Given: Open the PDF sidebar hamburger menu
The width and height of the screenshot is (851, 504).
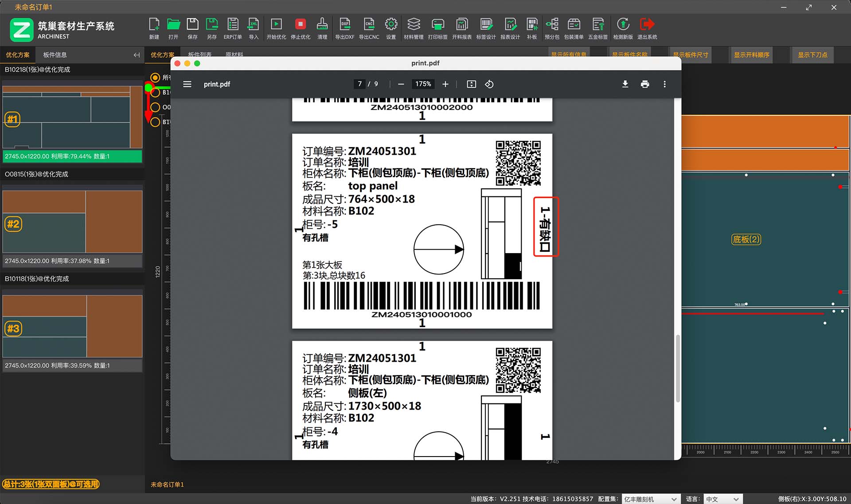Looking at the screenshot, I should (x=187, y=84).
